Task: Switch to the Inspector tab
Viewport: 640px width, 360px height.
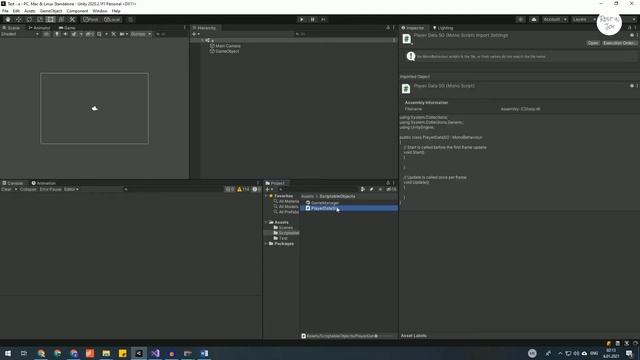Action: [413, 28]
